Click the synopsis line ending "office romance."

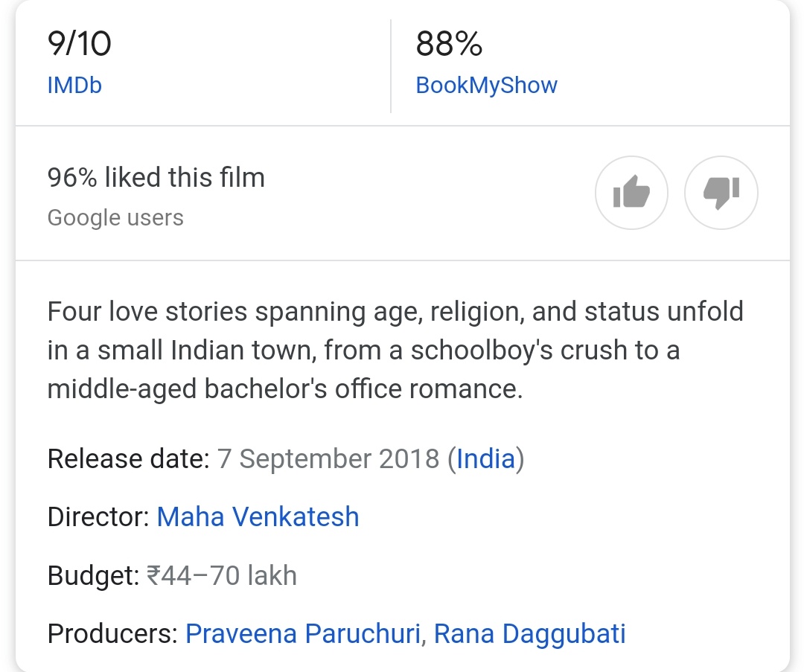(x=285, y=388)
